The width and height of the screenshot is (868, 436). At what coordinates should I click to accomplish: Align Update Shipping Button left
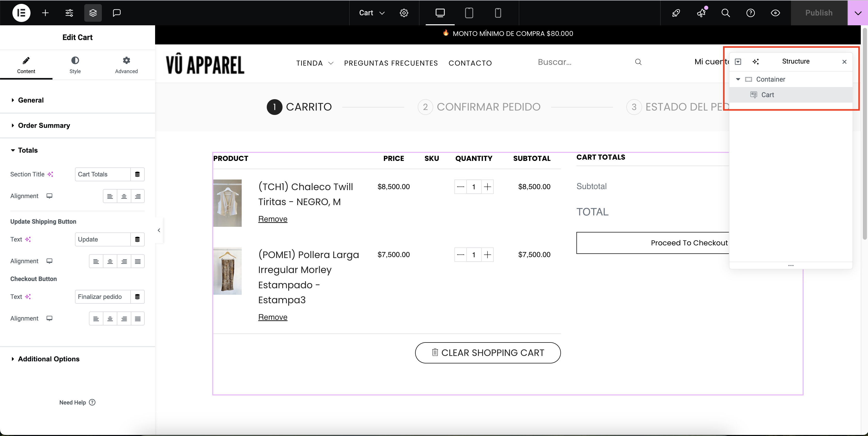[x=96, y=261]
